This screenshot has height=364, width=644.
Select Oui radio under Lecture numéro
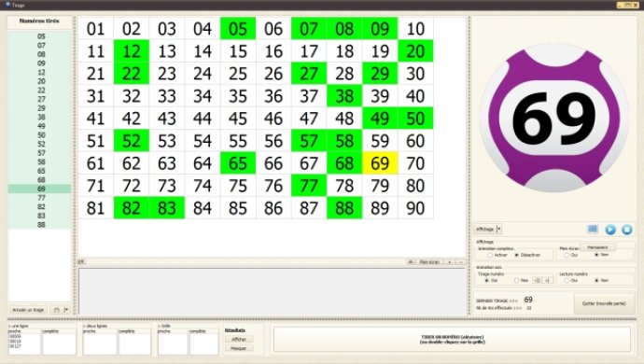pos(567,280)
